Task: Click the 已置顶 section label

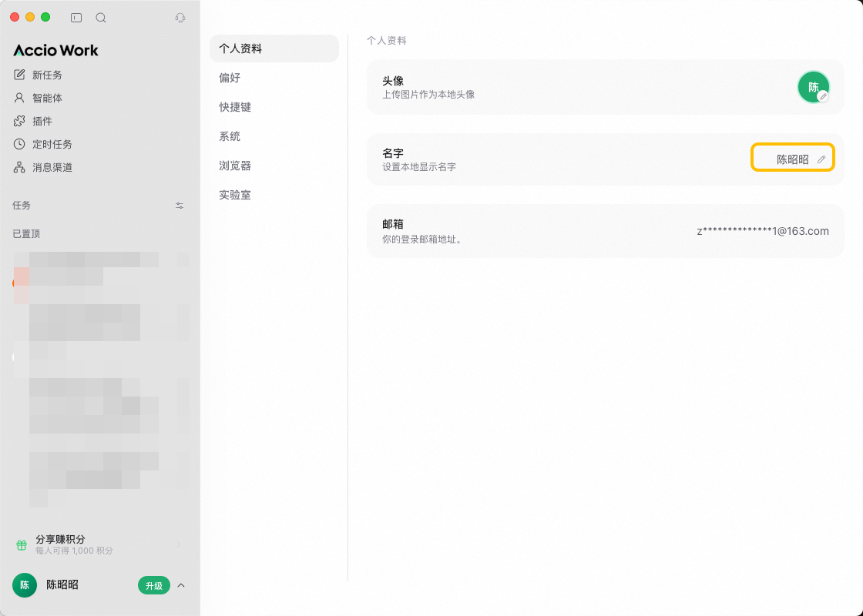Action: pos(26,234)
